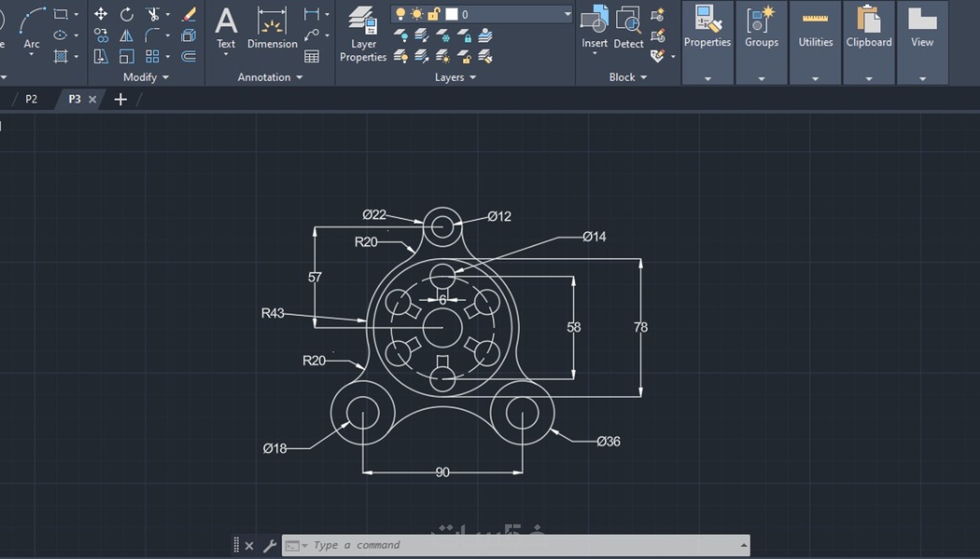Open the layer selection dropdown list
The width and height of the screenshot is (980, 559).
567,14
